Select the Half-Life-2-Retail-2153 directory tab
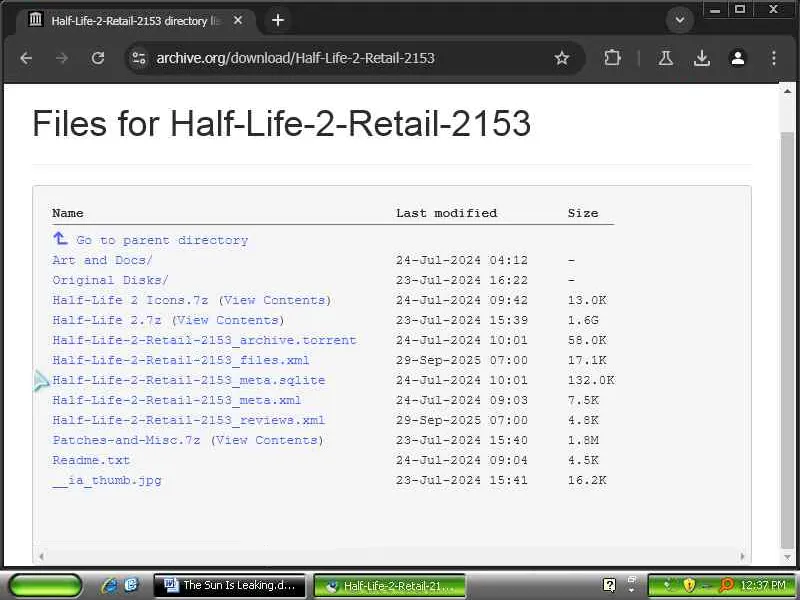This screenshot has height=600, width=800. [135, 20]
